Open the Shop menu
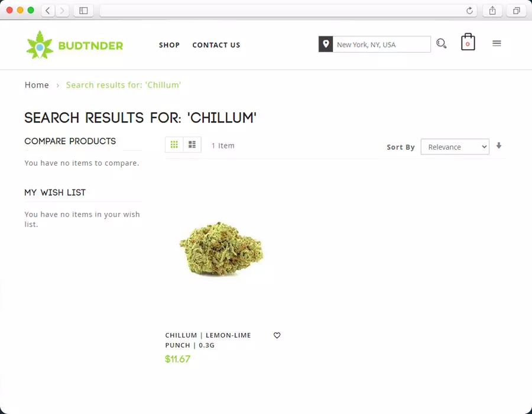The height and width of the screenshot is (414, 532). (169, 45)
